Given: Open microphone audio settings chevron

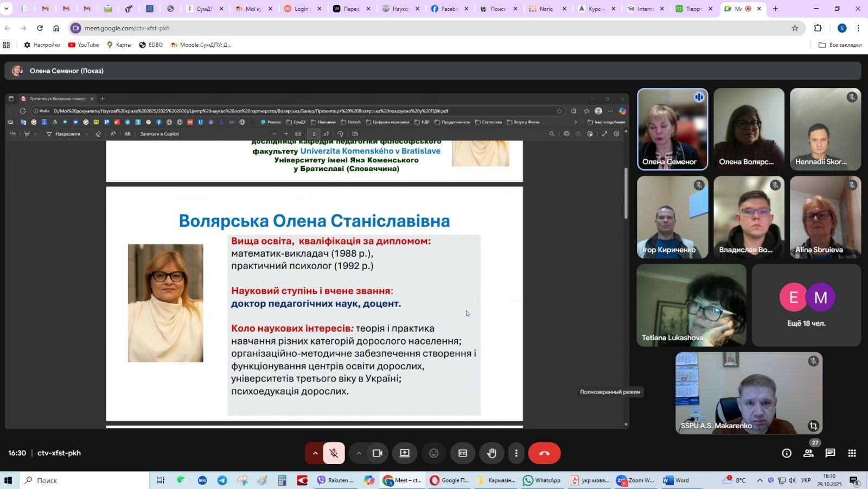Looking at the screenshot, I should [315, 453].
